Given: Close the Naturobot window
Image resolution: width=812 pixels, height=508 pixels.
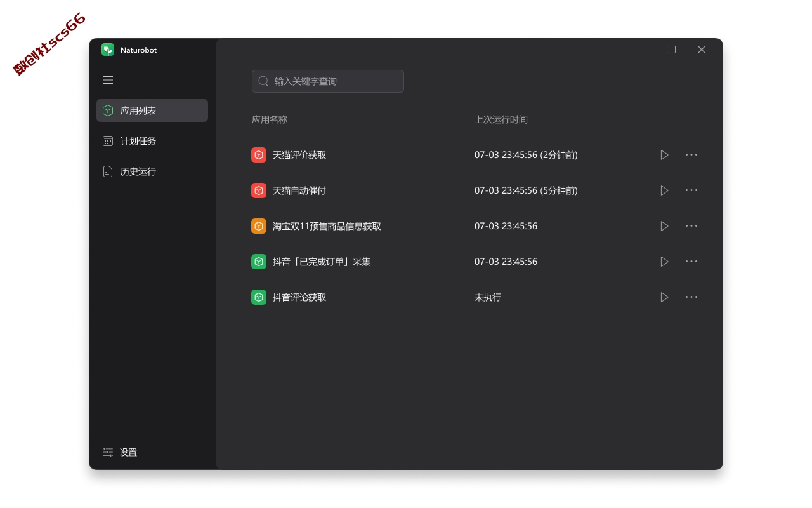Looking at the screenshot, I should pos(702,50).
